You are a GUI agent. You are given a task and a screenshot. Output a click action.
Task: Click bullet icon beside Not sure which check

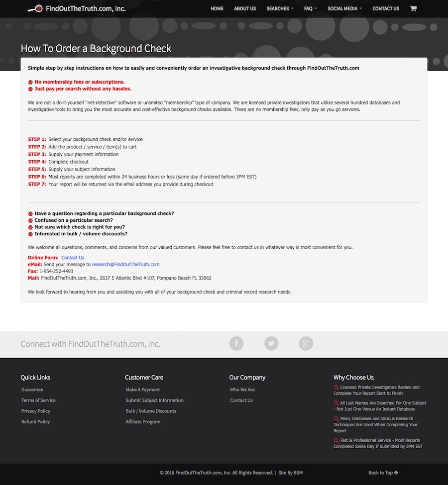coord(30,227)
